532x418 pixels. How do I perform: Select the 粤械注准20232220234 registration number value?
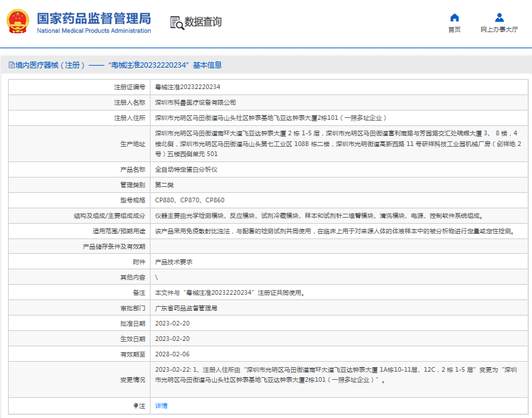187,87
